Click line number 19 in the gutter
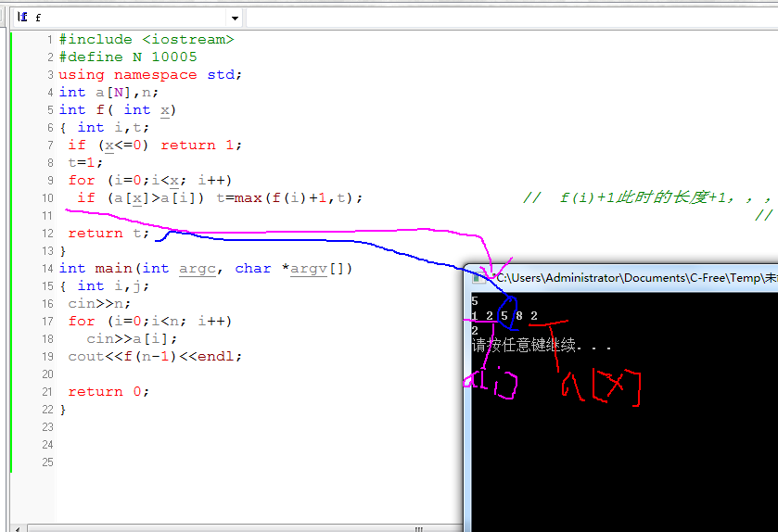The height and width of the screenshot is (532, 778). pyautogui.click(x=47, y=357)
